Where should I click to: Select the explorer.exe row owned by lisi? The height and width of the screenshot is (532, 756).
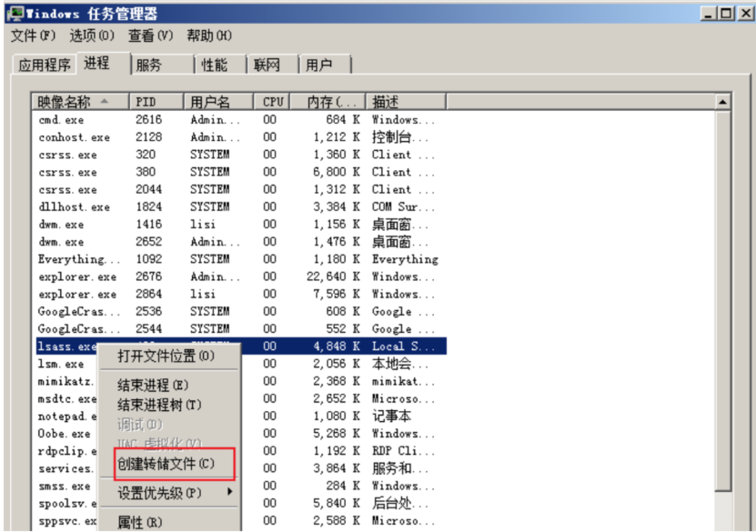pos(77,294)
